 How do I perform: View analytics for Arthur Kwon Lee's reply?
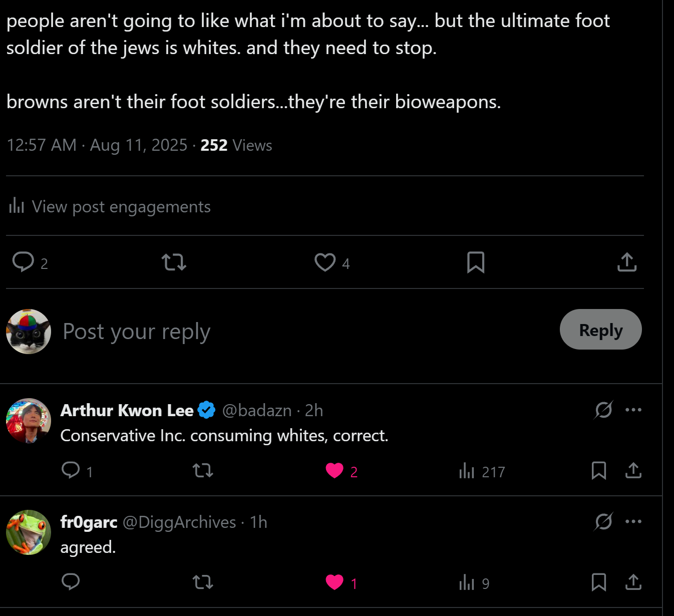[467, 471]
